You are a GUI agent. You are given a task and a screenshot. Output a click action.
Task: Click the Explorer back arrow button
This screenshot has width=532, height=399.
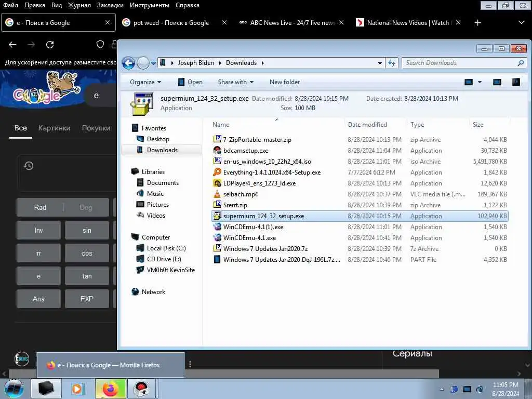pos(129,63)
